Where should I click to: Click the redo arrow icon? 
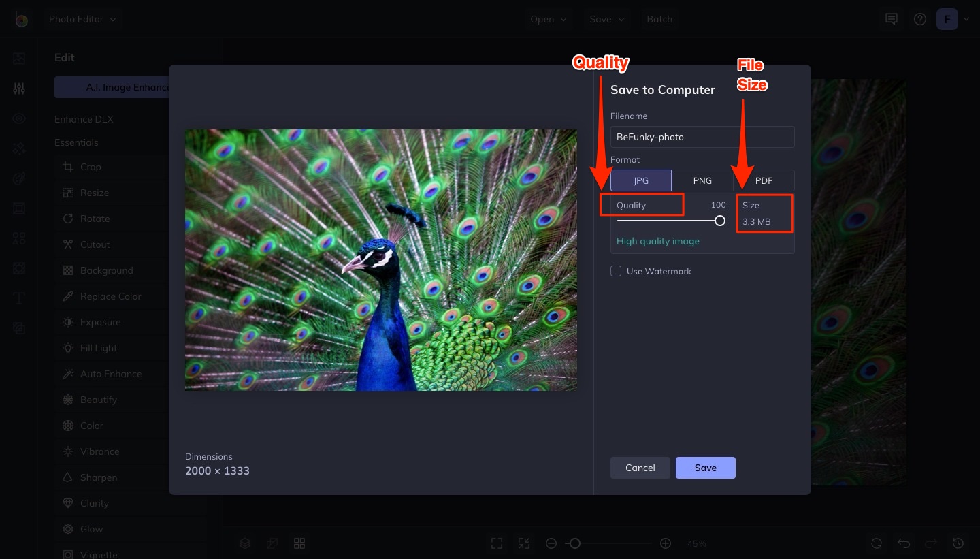point(931,543)
